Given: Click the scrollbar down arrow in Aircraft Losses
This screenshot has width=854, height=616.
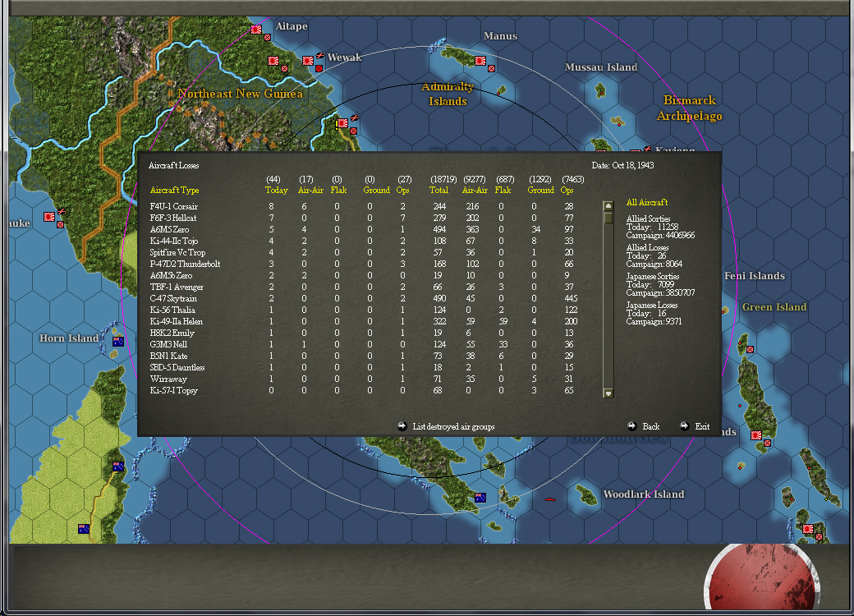Looking at the screenshot, I should (608, 393).
